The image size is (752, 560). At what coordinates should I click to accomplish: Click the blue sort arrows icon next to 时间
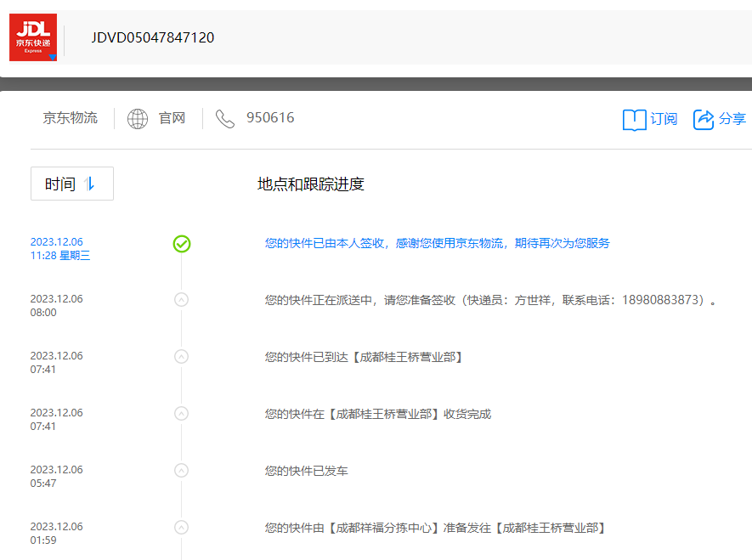[89, 184]
